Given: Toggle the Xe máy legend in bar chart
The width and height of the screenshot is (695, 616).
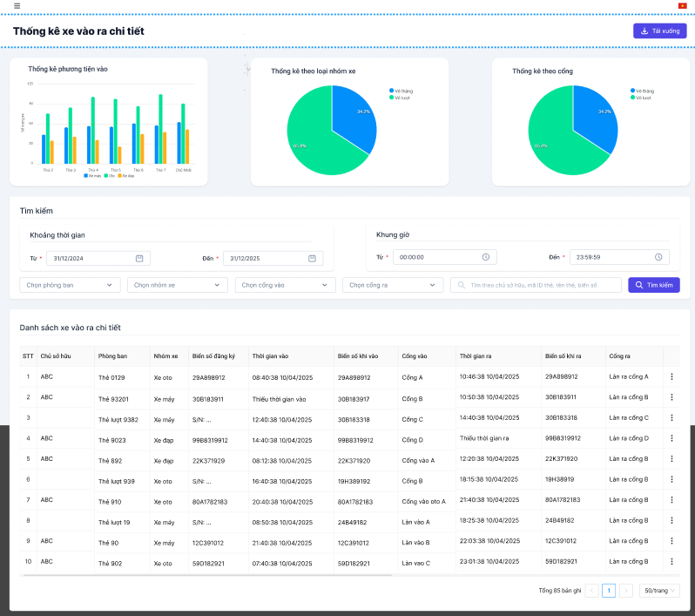Looking at the screenshot, I should 92,176.
